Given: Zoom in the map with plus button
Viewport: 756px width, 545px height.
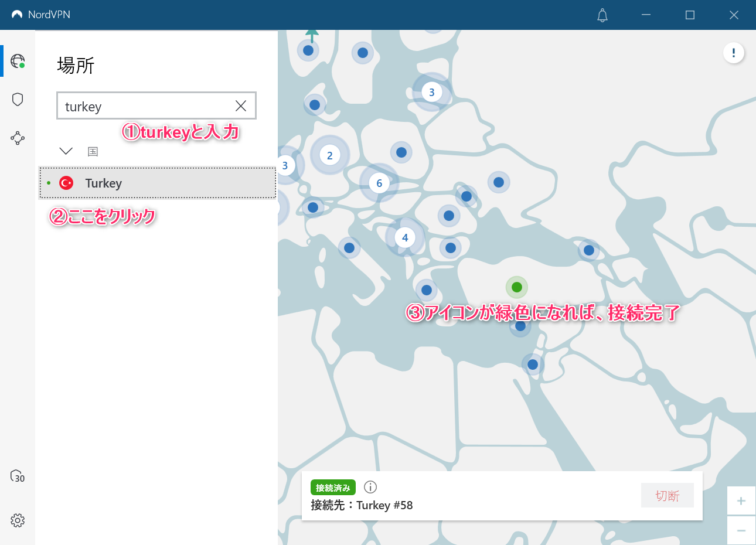Looking at the screenshot, I should click(x=741, y=501).
